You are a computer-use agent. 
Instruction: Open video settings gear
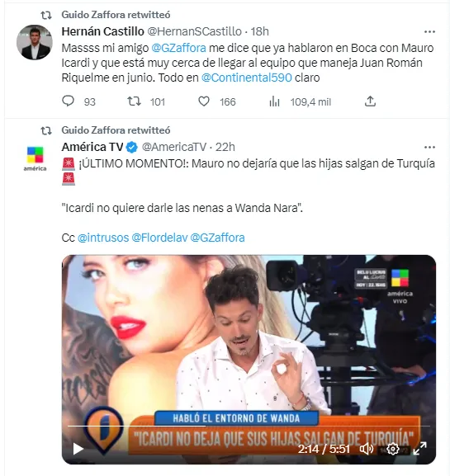(392, 449)
